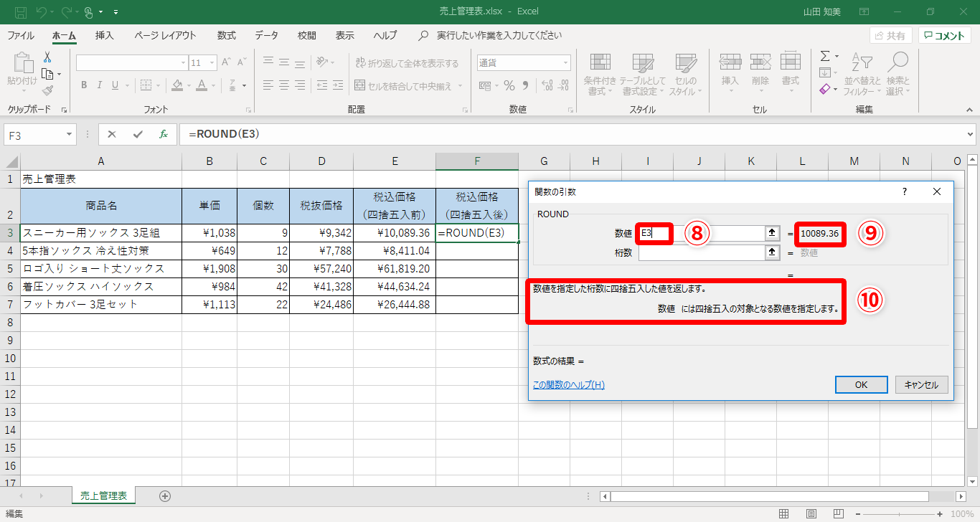
Task: Switch to the 校閲 ribbon tab
Action: click(x=307, y=35)
